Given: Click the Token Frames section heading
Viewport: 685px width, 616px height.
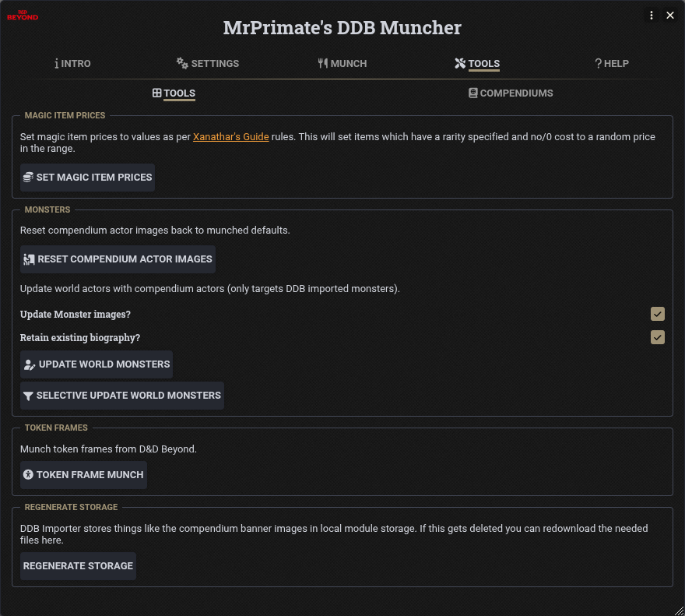Looking at the screenshot, I should coord(56,428).
